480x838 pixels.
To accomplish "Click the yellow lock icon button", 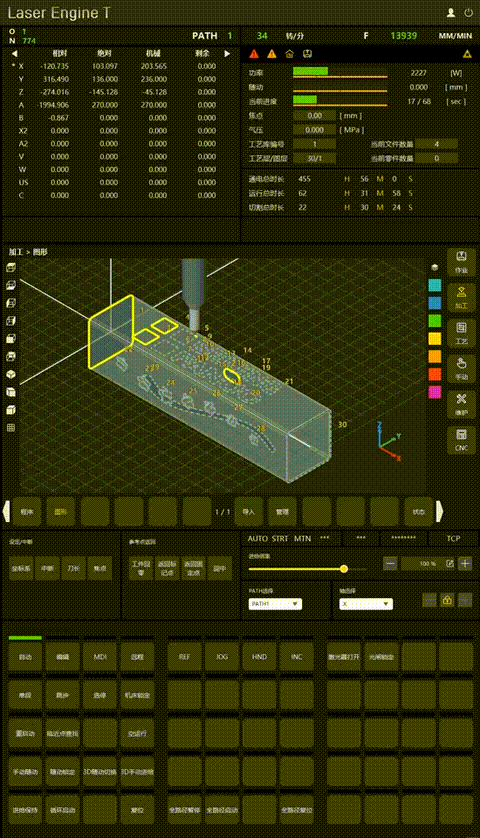I will click(x=447, y=600).
